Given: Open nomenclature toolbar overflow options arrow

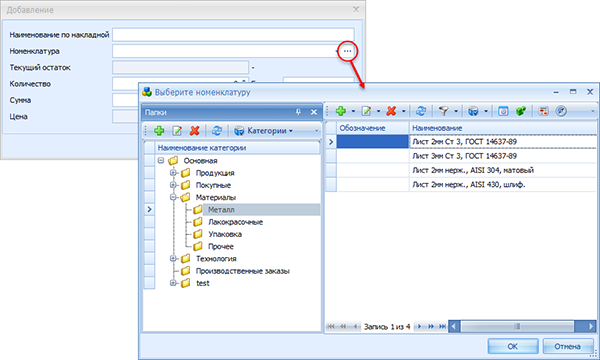Looking at the screenshot, I should coord(593,111).
